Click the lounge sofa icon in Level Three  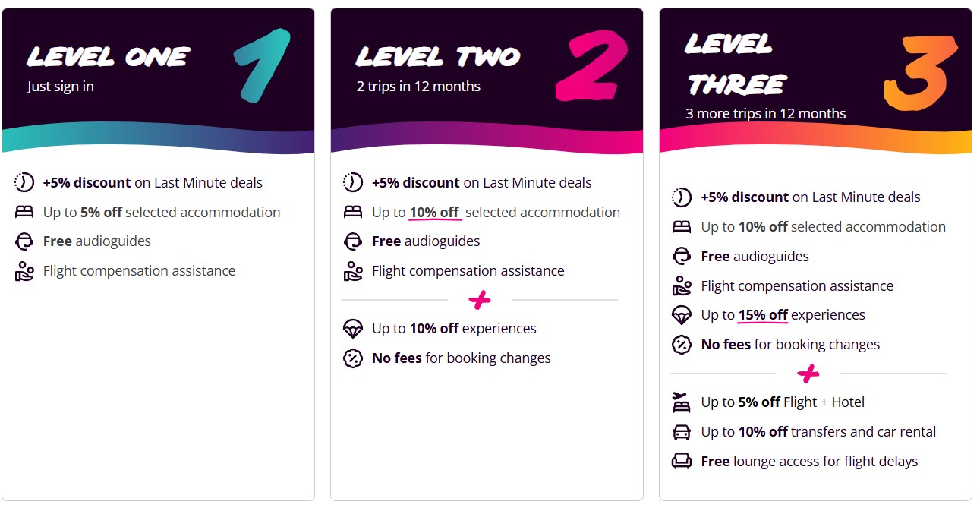(682, 462)
